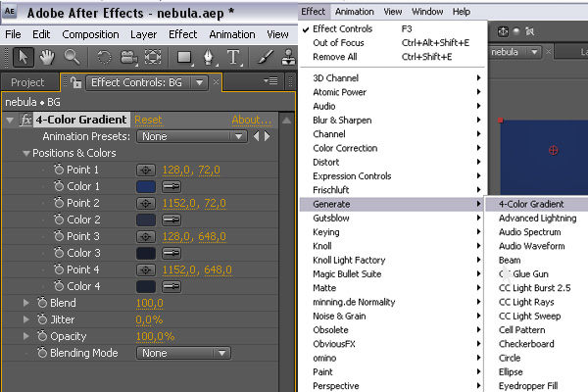Screen dimensions: 588x392
Task: Click About link for 4-Color Gradient
Action: tap(251, 120)
